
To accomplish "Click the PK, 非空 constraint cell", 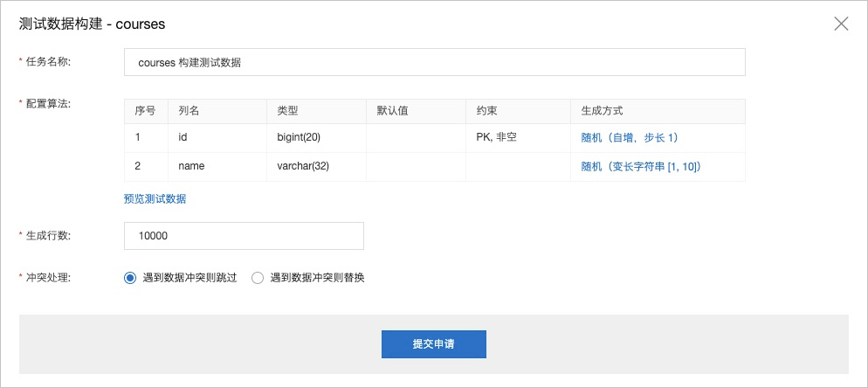I will point(518,138).
